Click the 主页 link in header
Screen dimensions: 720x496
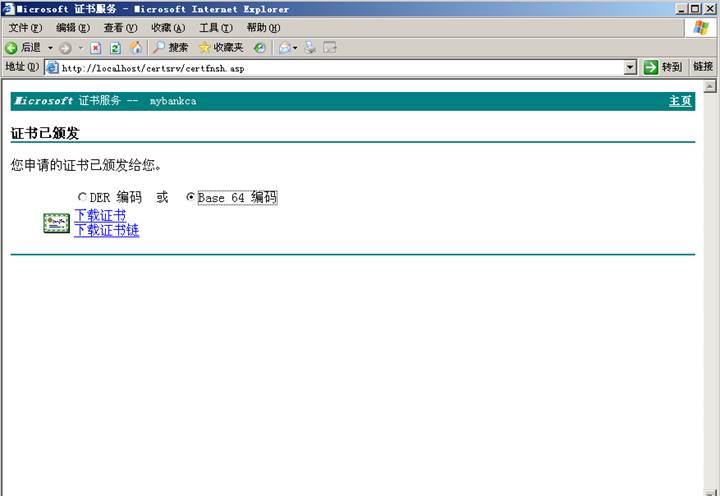pos(680,101)
